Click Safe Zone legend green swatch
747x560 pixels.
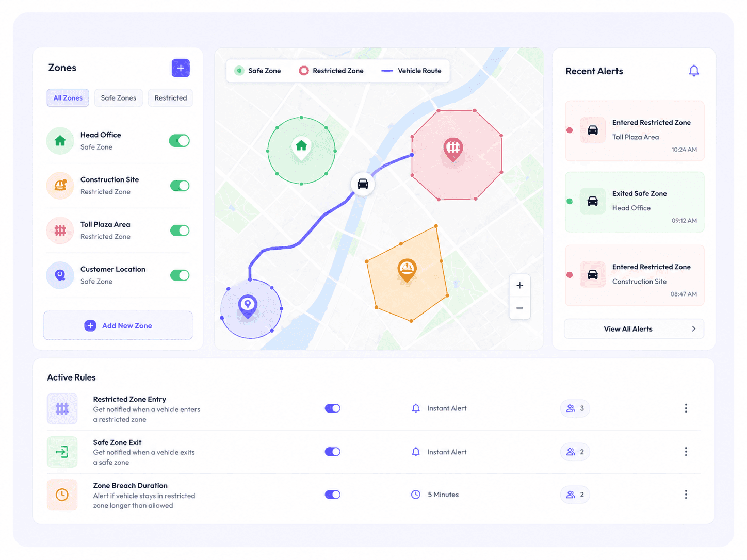[239, 71]
